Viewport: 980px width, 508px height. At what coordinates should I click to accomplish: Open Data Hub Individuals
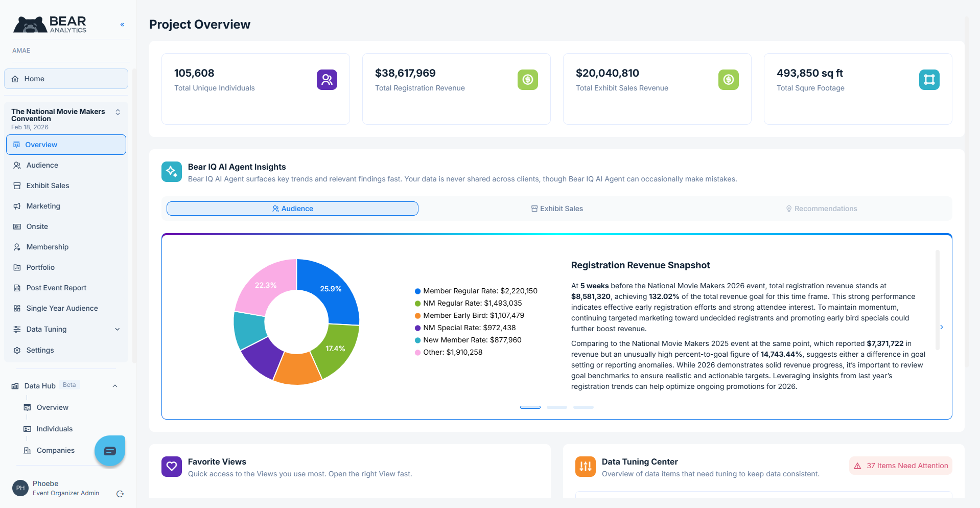click(x=54, y=429)
